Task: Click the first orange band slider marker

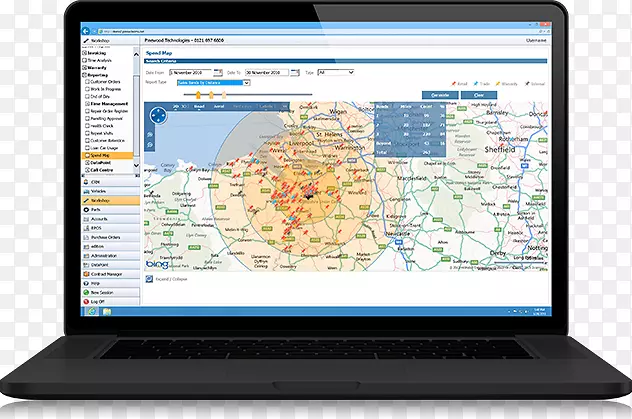Action: 198,93
